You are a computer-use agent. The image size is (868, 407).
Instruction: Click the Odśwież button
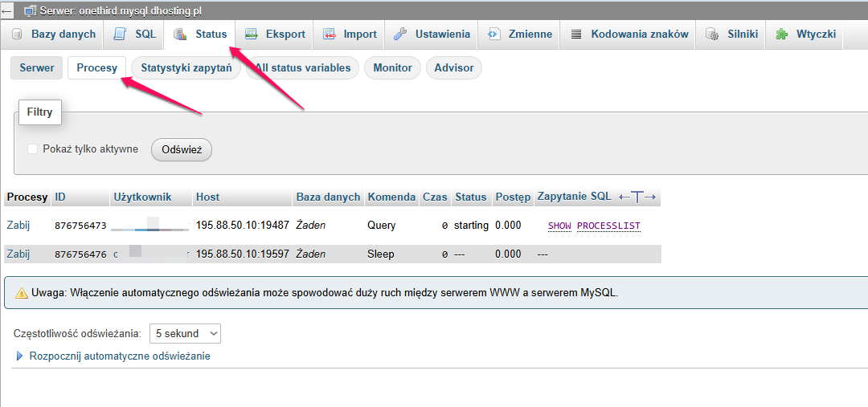[182, 149]
